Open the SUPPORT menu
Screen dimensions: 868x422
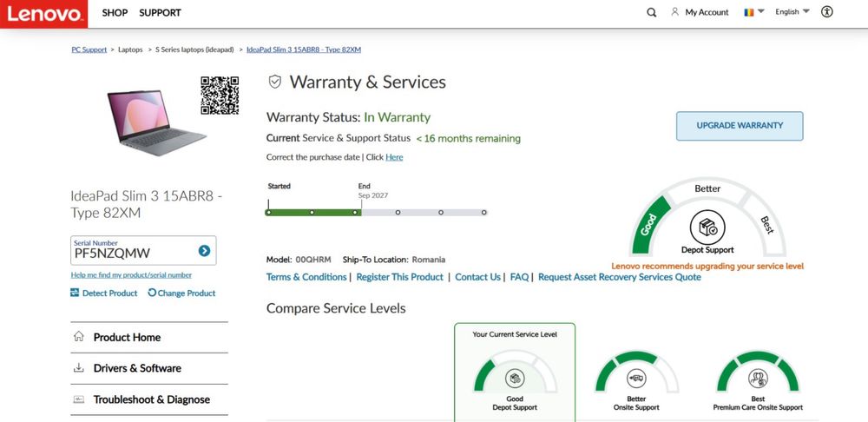pos(160,12)
